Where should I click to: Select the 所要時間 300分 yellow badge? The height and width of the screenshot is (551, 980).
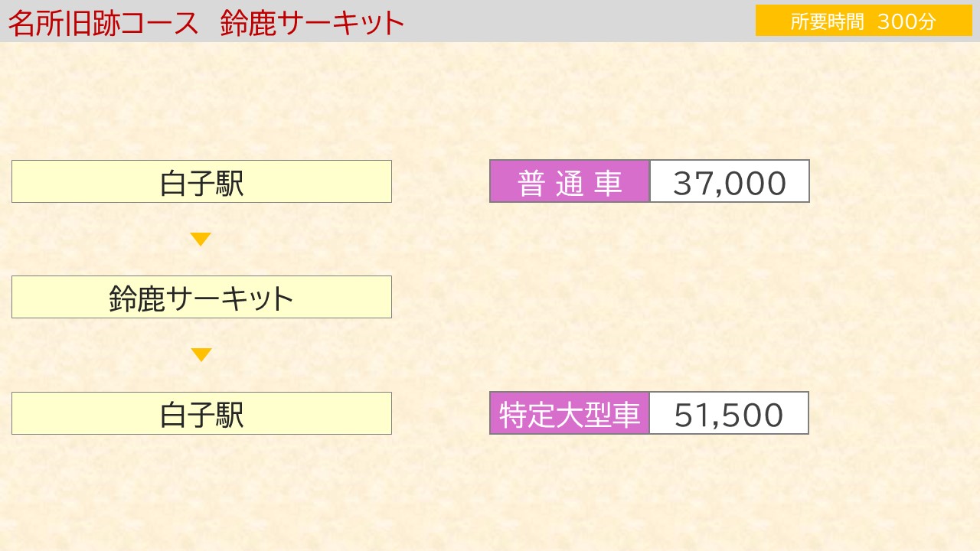tap(864, 21)
